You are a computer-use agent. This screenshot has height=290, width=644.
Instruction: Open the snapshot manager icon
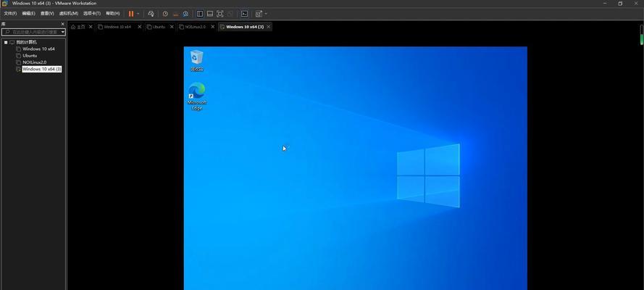[185, 14]
